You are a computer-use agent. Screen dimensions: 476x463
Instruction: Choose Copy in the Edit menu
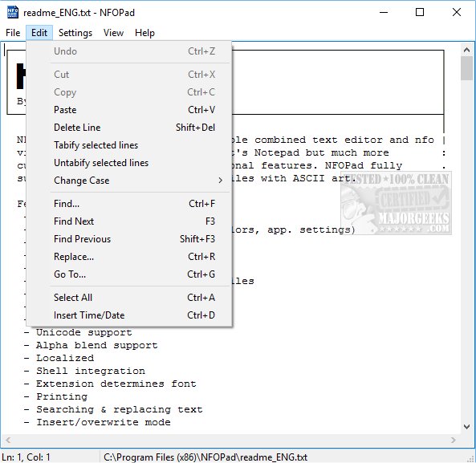point(129,92)
